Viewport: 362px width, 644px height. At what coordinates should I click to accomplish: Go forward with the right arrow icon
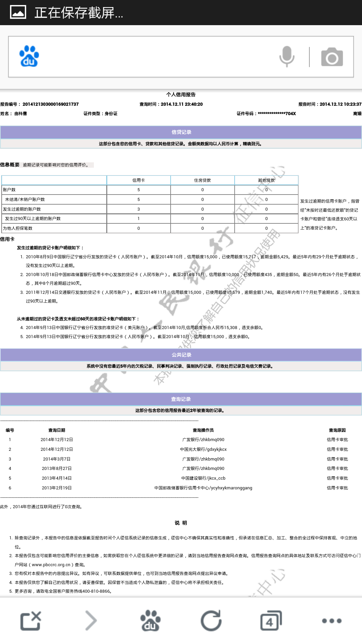[91, 621]
